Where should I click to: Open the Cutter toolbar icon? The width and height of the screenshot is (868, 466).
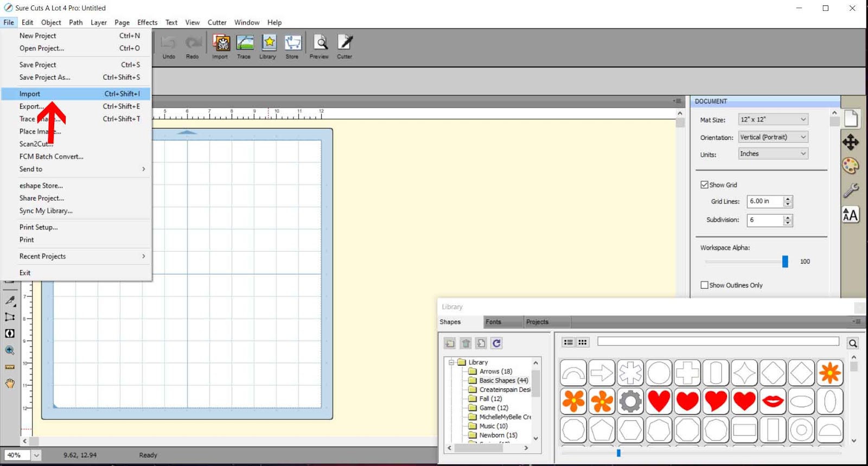click(x=344, y=47)
